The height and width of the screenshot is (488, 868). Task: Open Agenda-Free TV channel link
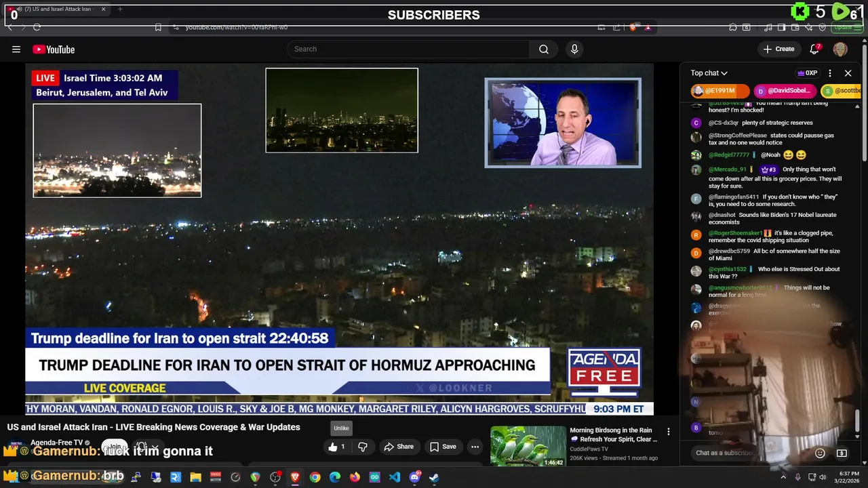tap(56, 443)
